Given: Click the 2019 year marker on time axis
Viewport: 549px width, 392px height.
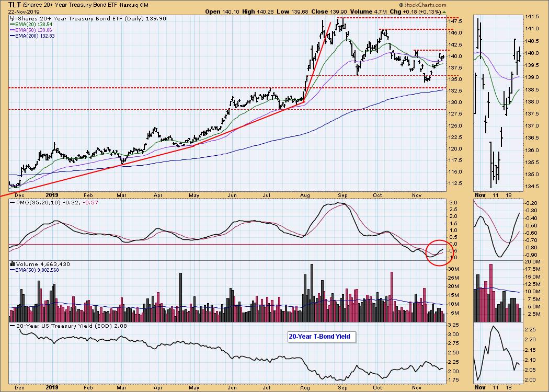Looking at the screenshot, I should coord(52,195).
